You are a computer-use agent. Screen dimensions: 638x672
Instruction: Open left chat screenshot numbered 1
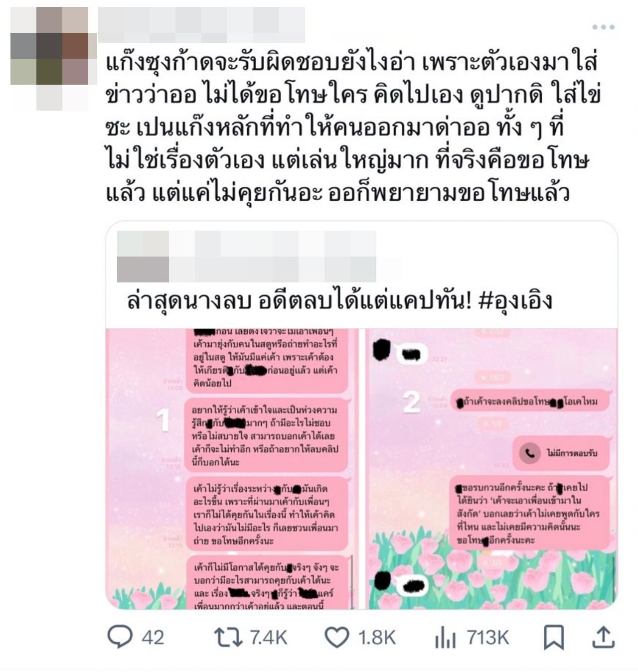(232, 468)
